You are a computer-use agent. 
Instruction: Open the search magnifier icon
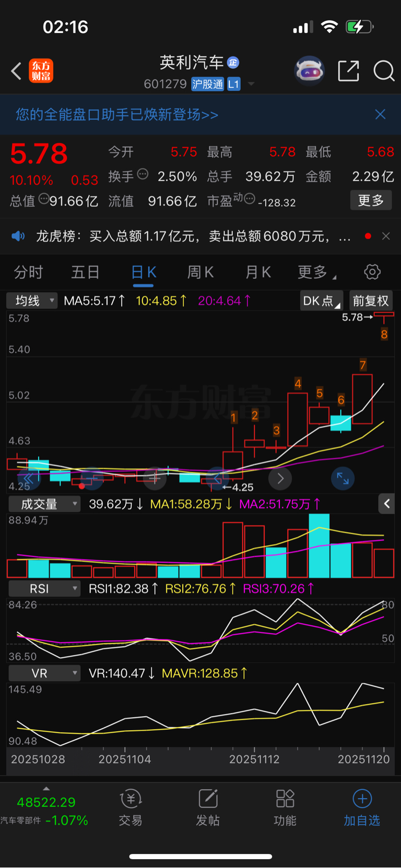(x=384, y=71)
